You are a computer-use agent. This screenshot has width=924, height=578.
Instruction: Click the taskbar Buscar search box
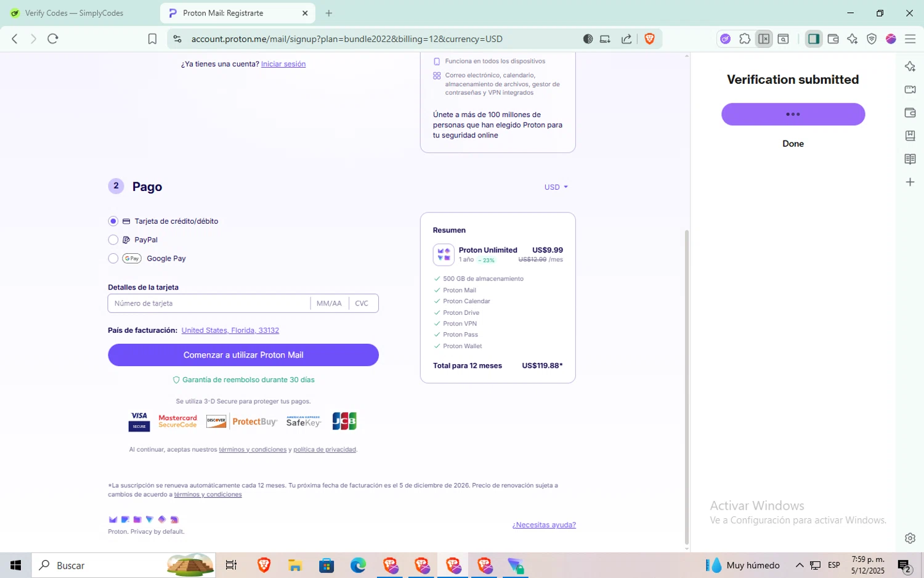coord(123,565)
